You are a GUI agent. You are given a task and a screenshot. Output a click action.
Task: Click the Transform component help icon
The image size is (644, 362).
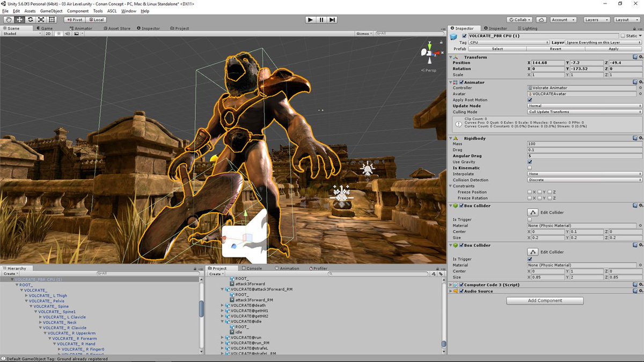635,57
